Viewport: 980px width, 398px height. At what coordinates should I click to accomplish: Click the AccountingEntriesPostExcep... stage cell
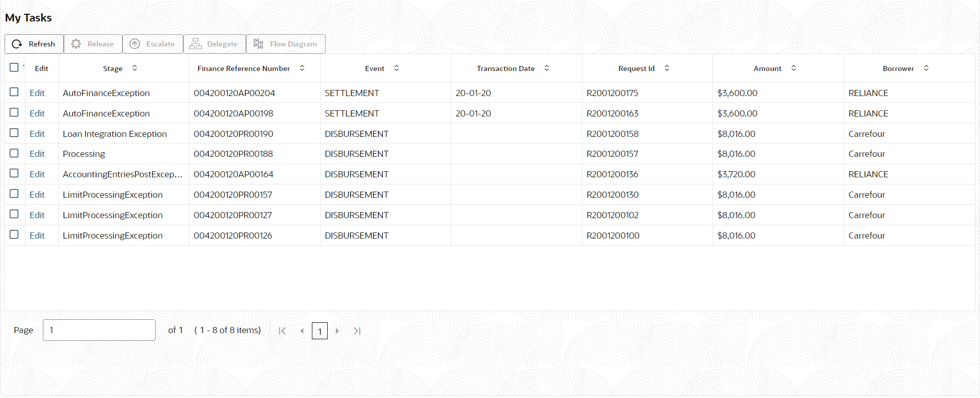pos(122,174)
